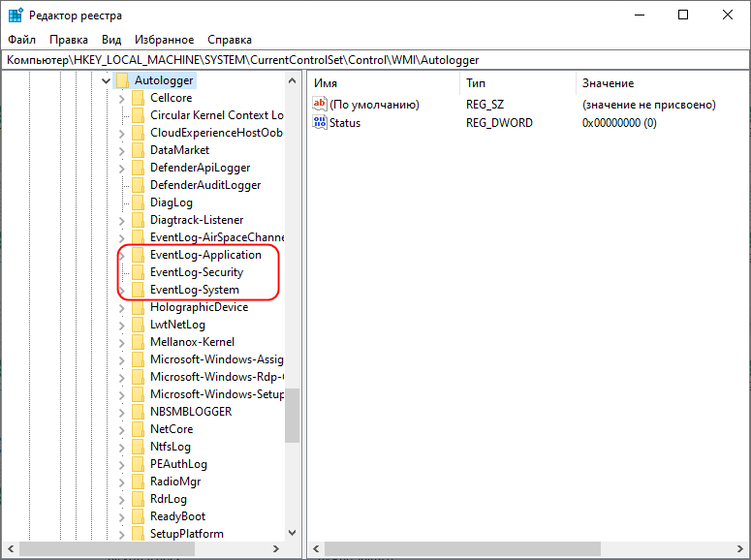Expand the LwtNetLog key
The image size is (751, 560).
coord(122,326)
